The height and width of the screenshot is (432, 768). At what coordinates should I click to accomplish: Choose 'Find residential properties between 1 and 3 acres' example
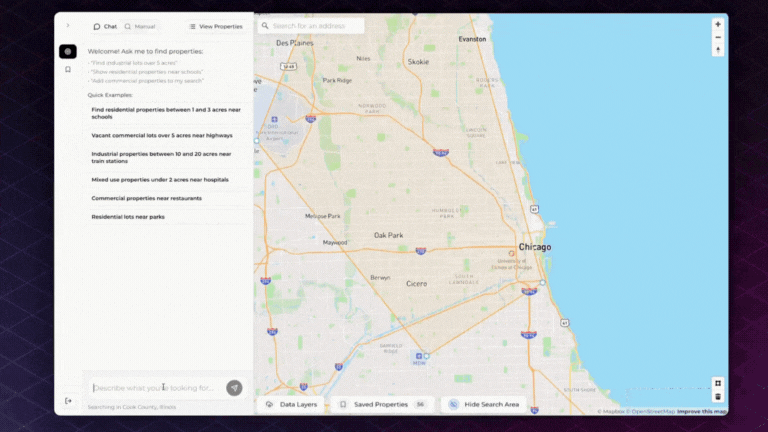pos(166,113)
